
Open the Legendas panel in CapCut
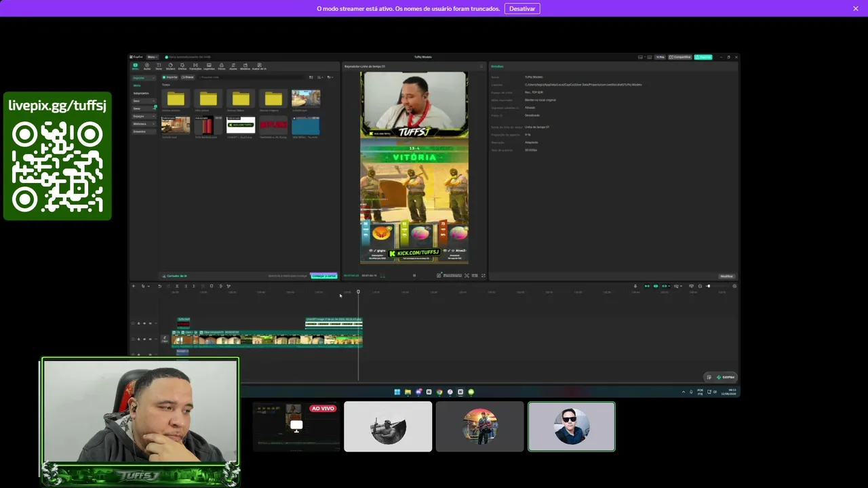tap(209, 66)
